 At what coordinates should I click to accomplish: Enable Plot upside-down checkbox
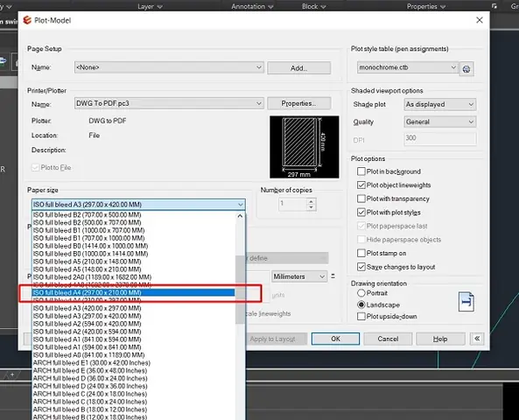361,317
